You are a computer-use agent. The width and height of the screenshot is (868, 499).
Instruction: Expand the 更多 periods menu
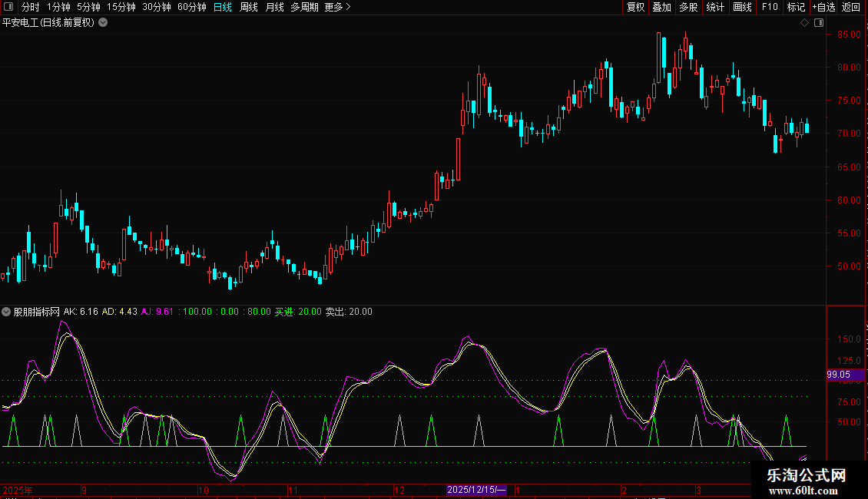pos(338,7)
